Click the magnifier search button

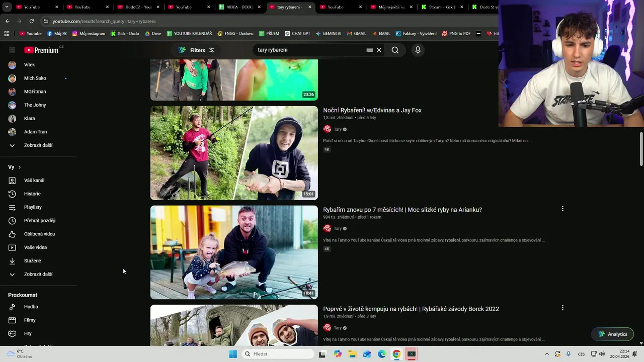[395, 50]
